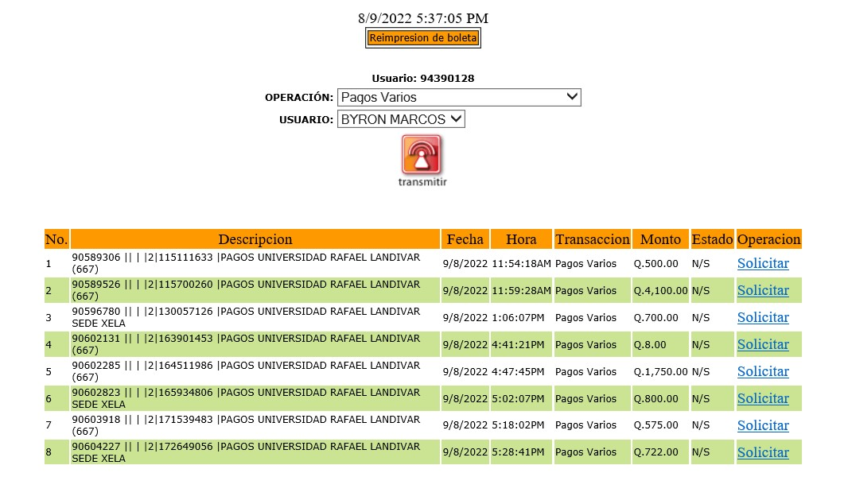Screen dimensions: 844x504
Task: Expand the USUARIO Byron Marcos dropdown
Action: 401,119
